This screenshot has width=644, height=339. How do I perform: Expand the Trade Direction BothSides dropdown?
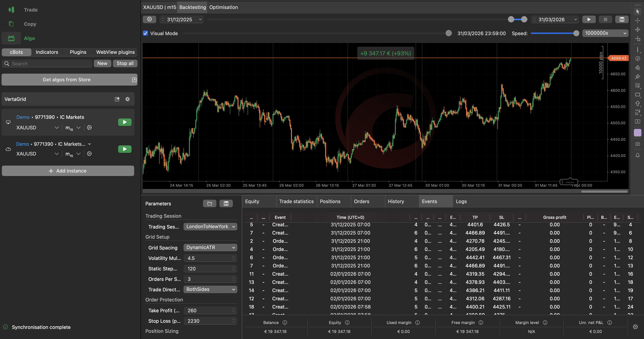click(x=210, y=289)
